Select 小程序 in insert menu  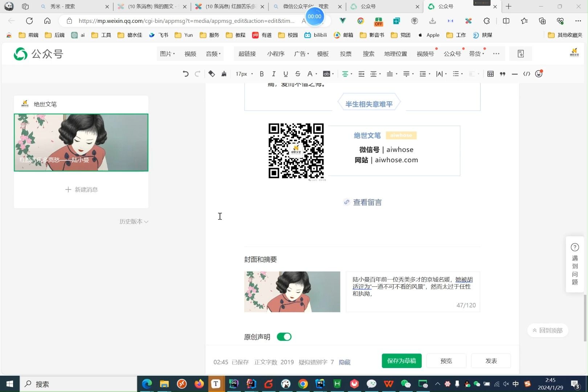276,54
